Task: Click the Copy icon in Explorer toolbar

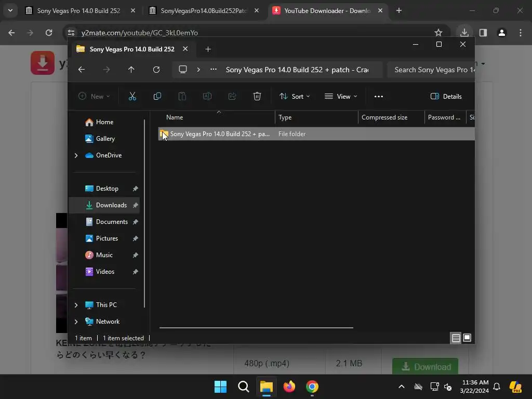Action: point(157,96)
